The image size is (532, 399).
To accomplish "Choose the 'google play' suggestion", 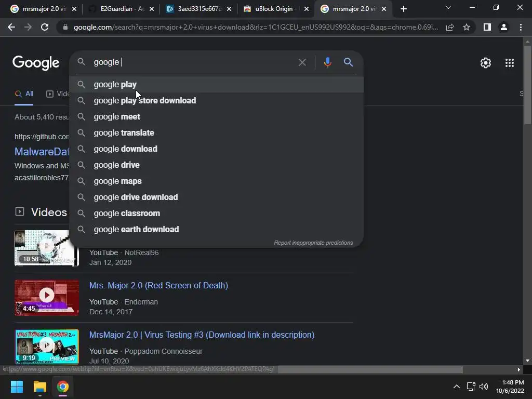I will point(217,85).
